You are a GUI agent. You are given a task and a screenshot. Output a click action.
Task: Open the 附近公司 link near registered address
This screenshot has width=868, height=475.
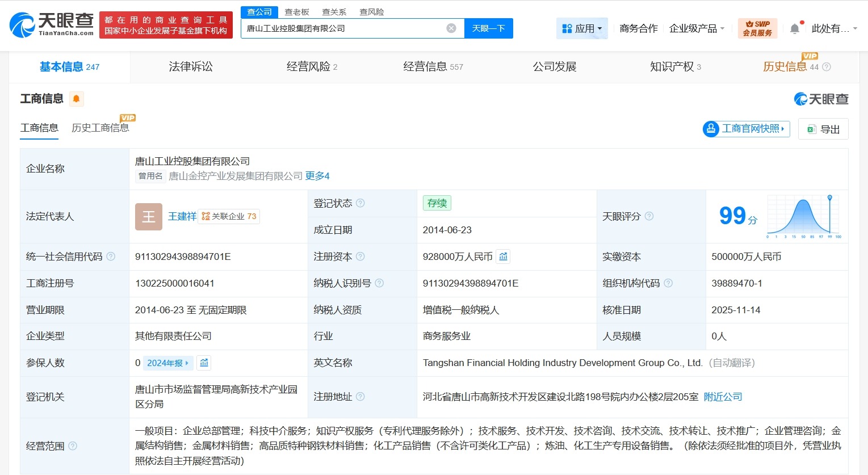pyautogui.click(x=722, y=397)
